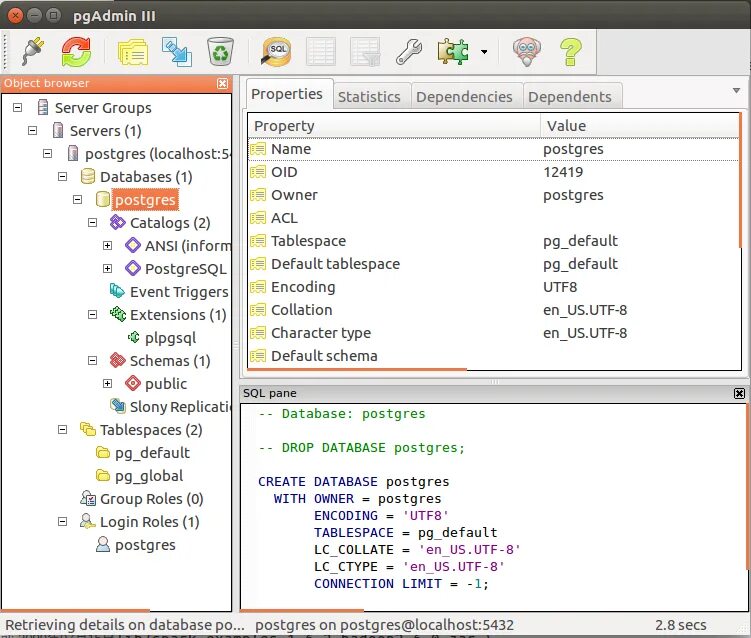This screenshot has height=638, width=751.
Task: Select the Slony Replication item
Action: tap(180, 407)
